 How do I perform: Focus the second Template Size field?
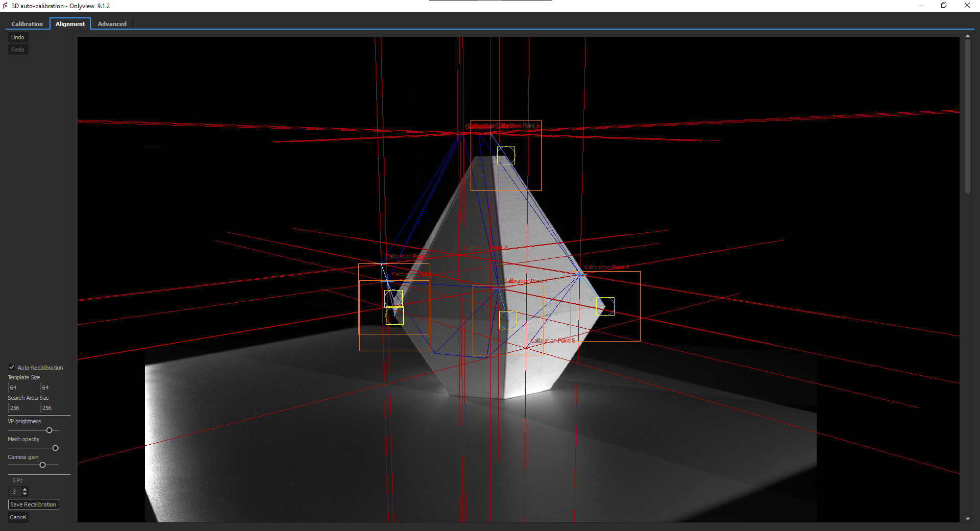[56, 388]
